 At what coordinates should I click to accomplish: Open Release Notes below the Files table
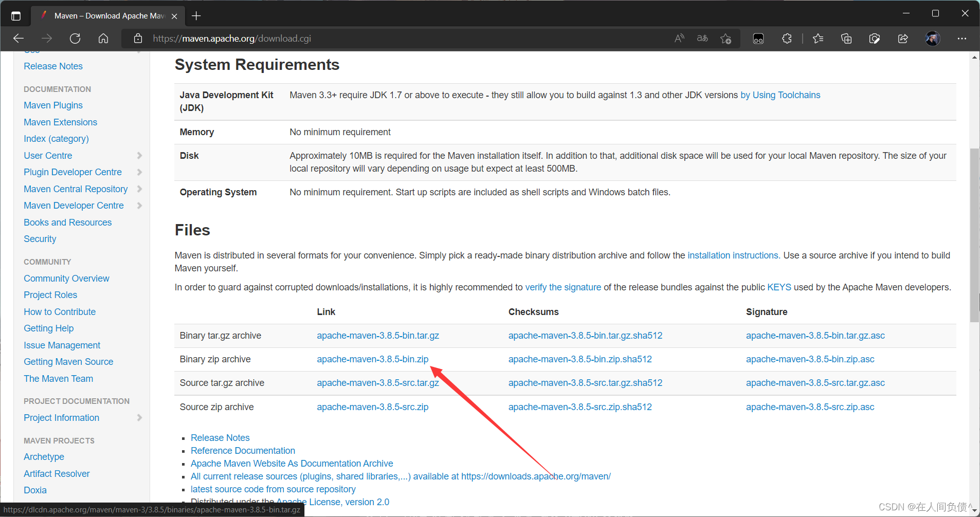220,438
